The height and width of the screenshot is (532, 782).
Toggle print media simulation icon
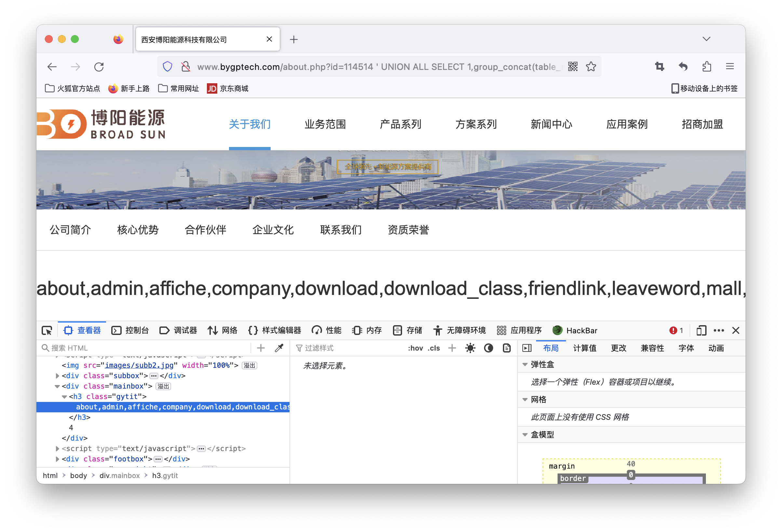tap(506, 348)
